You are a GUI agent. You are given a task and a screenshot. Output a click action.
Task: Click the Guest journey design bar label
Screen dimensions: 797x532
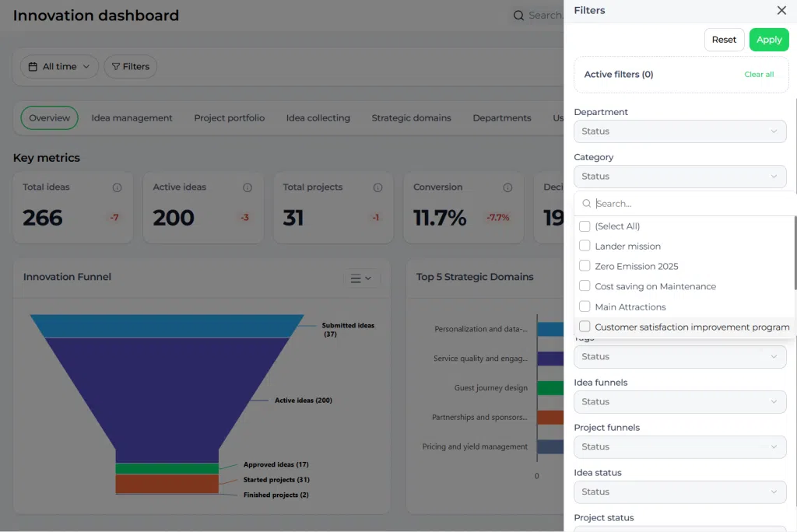[x=491, y=387]
